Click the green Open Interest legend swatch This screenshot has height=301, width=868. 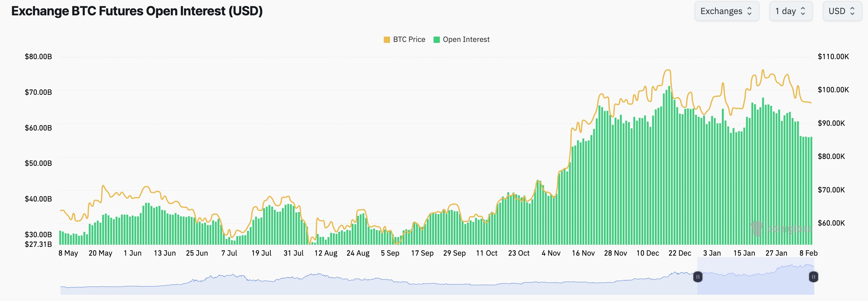click(437, 40)
